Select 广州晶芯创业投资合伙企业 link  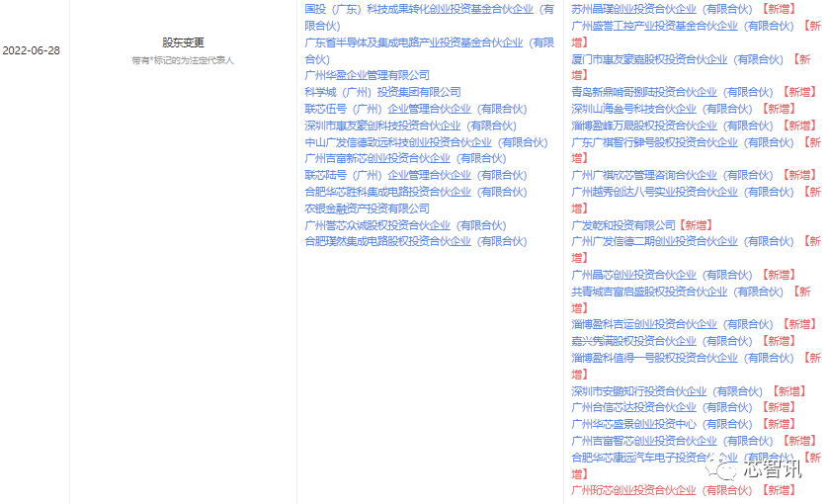point(662,276)
